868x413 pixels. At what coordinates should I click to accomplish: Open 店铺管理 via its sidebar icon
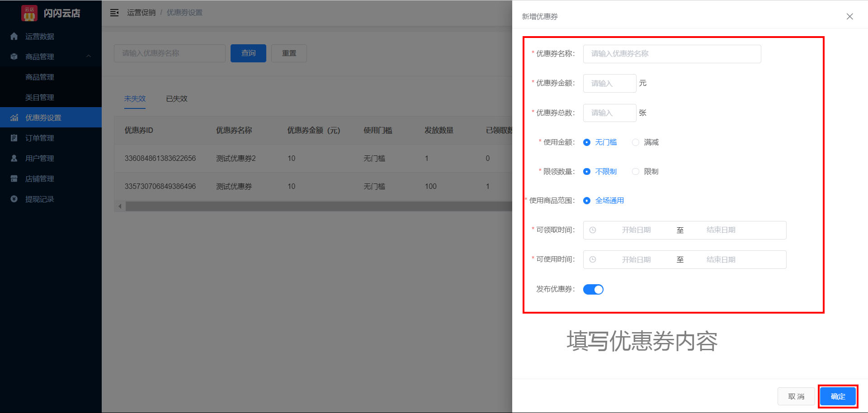(14, 178)
